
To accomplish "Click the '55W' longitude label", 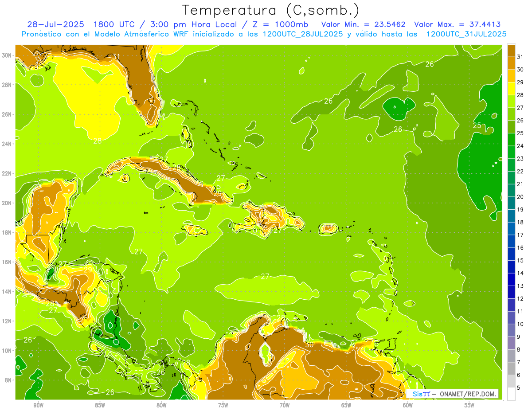I will click(x=469, y=405).
